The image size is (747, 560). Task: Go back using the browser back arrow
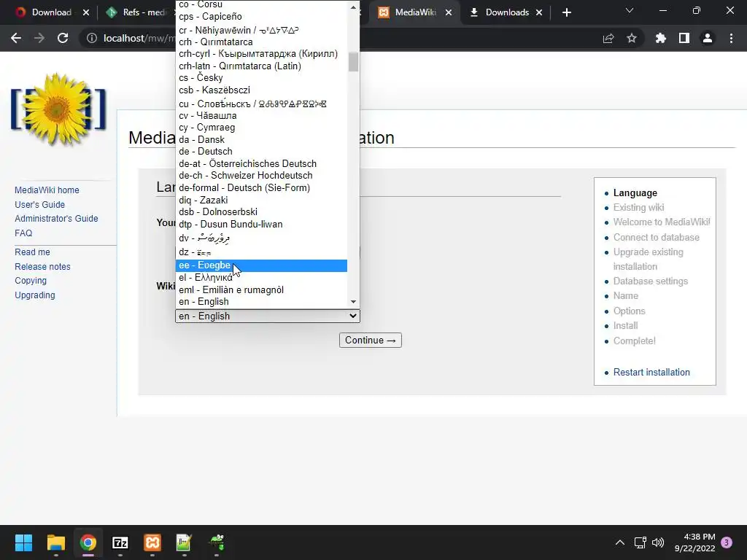point(16,38)
